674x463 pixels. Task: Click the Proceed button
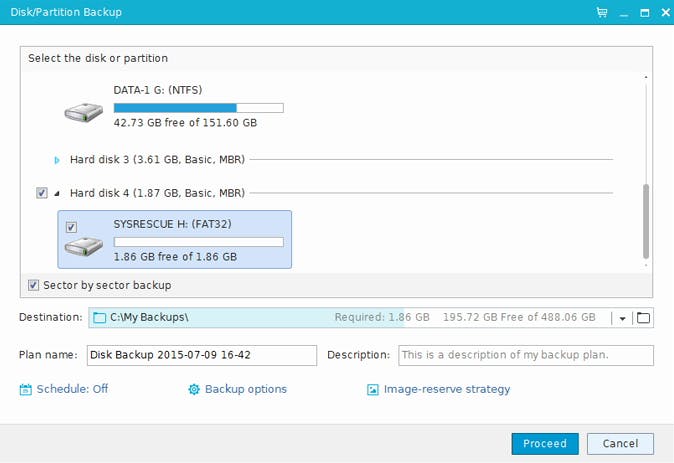545,444
